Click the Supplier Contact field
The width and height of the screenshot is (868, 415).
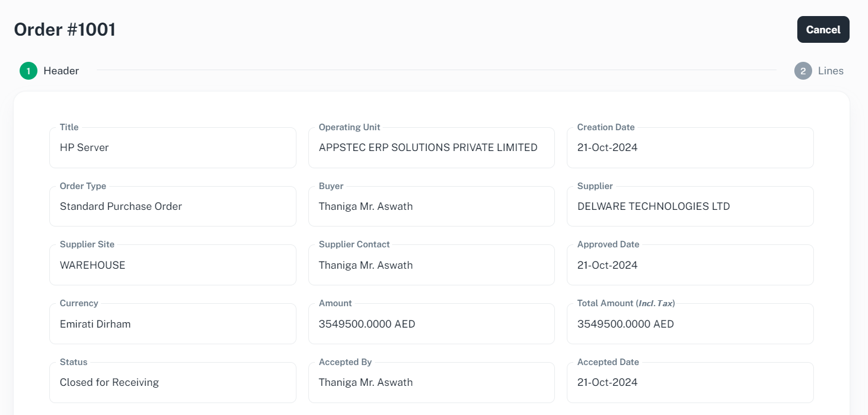tap(431, 265)
